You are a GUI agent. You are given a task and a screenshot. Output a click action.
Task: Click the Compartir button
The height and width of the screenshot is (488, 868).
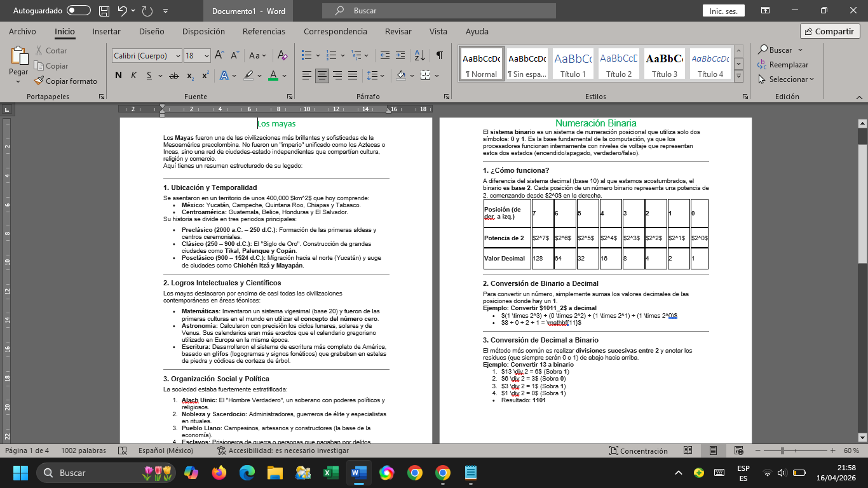pos(830,31)
